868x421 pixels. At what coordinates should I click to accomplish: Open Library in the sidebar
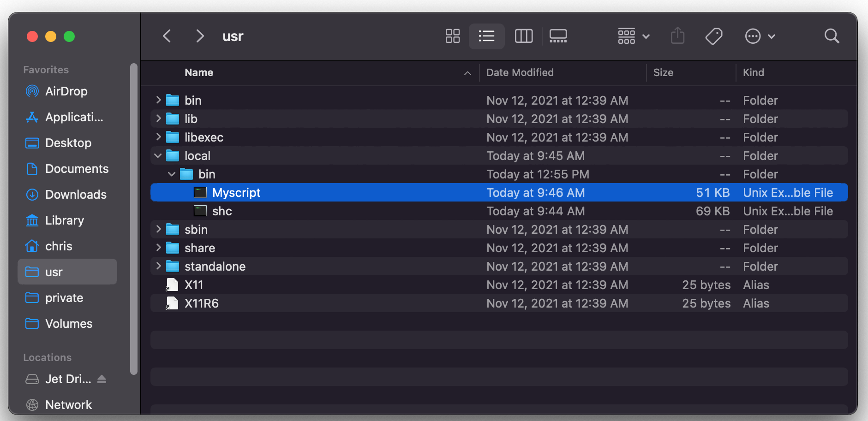pyautogui.click(x=67, y=220)
